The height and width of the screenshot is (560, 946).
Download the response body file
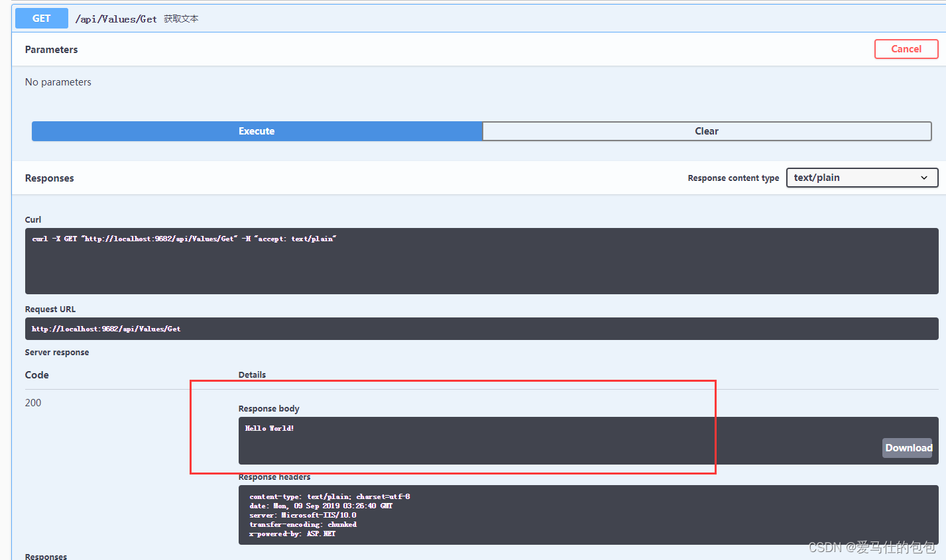[908, 447]
